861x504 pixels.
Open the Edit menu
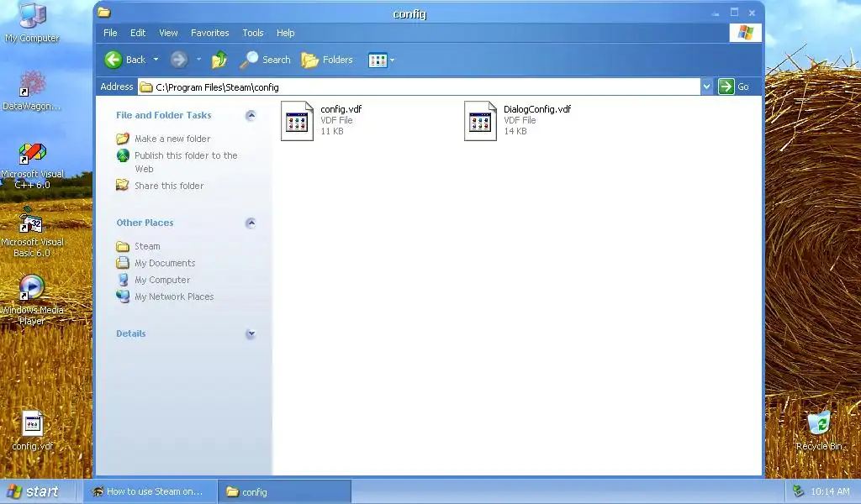click(x=138, y=33)
